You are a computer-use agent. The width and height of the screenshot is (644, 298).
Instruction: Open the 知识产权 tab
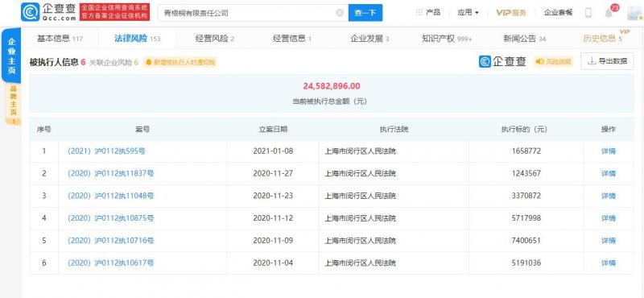(x=447, y=39)
